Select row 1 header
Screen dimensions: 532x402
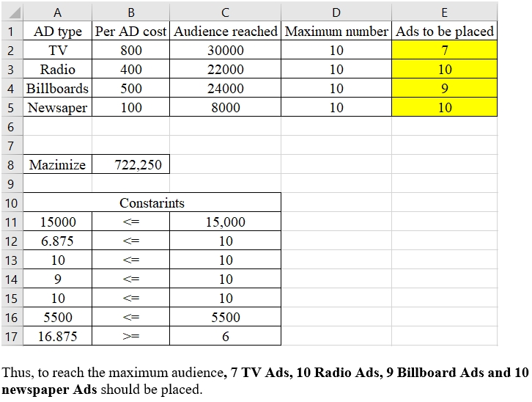click(12, 32)
